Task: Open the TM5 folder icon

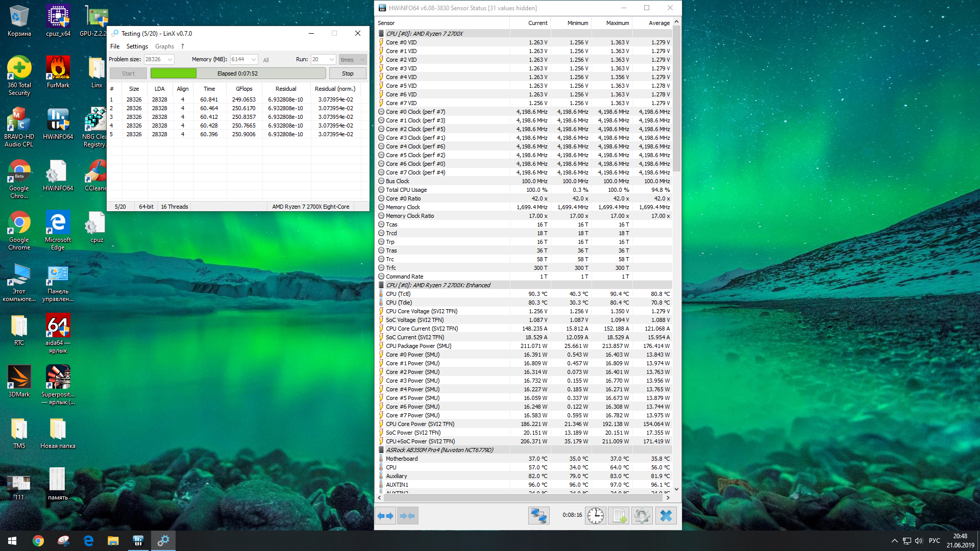Action: click(x=19, y=433)
